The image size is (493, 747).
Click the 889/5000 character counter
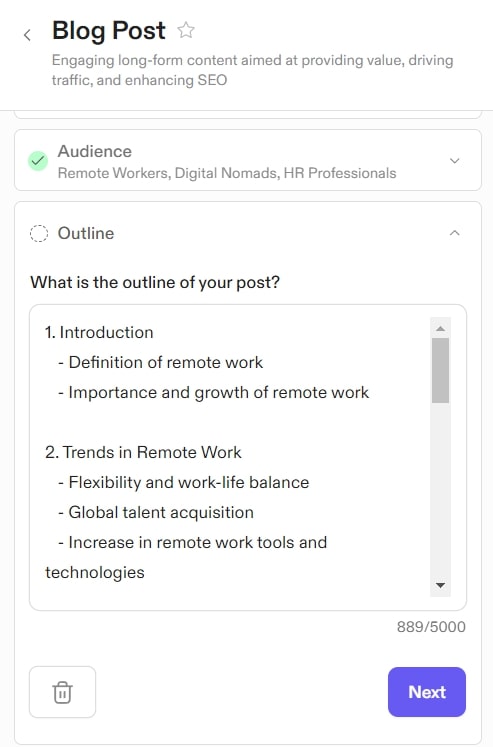431,626
